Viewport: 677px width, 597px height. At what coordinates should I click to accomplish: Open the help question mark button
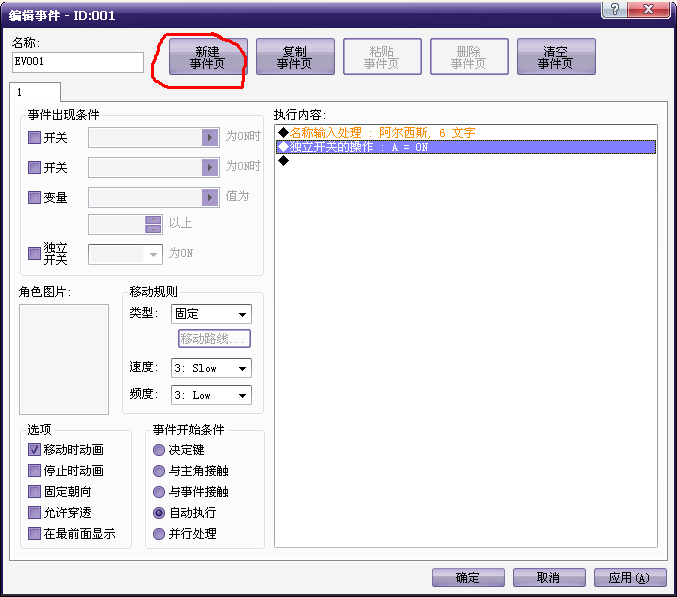tap(614, 9)
